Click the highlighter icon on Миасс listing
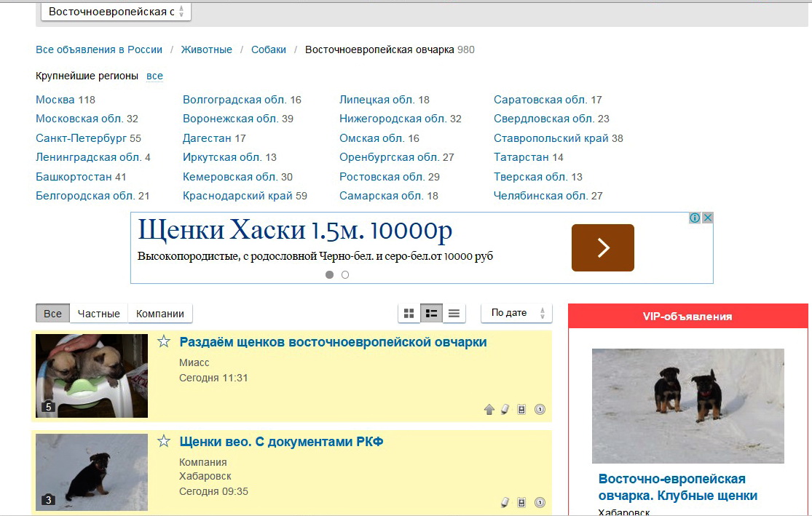 coord(505,410)
